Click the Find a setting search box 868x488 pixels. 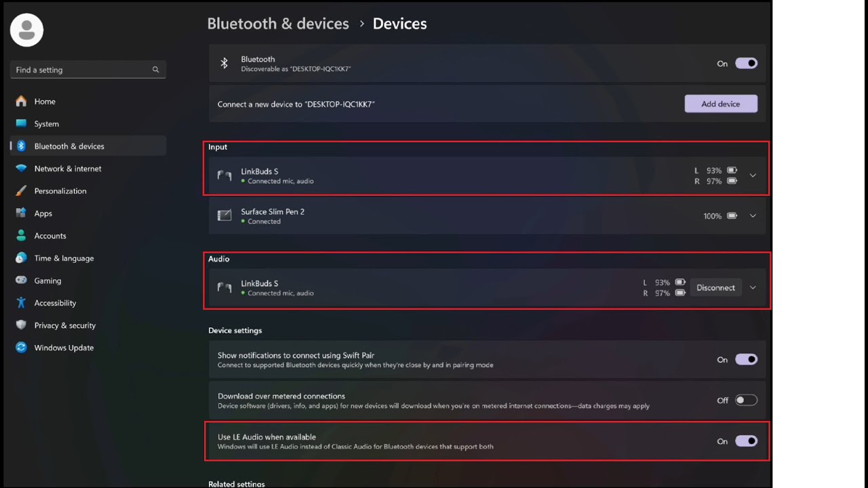81,70
